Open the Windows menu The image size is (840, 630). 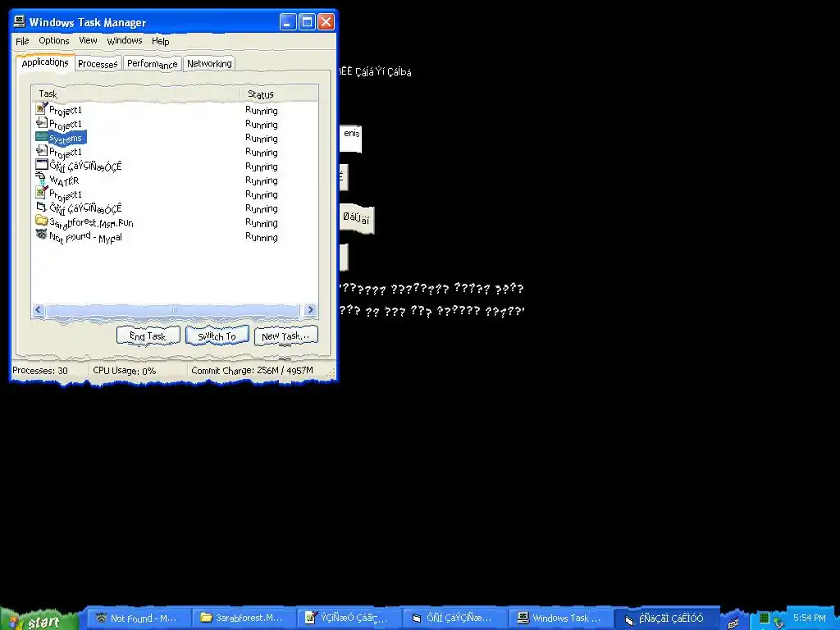pos(125,41)
